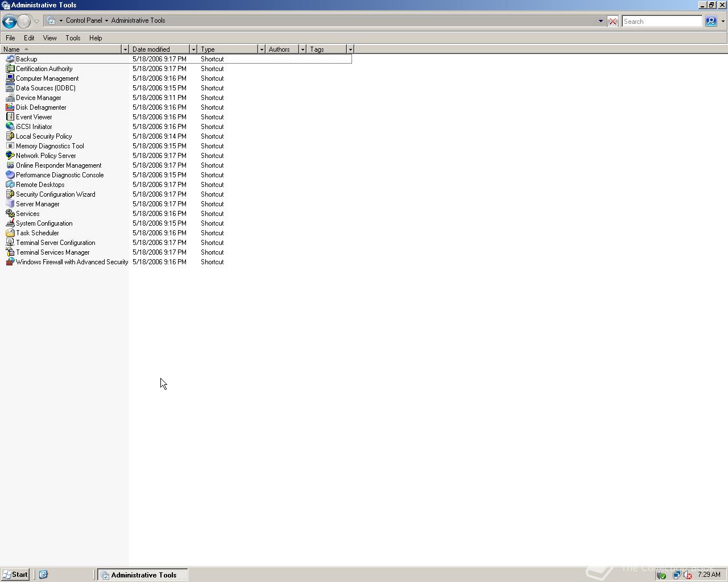Select the Performance Diagnostic Console icon

click(x=10, y=175)
